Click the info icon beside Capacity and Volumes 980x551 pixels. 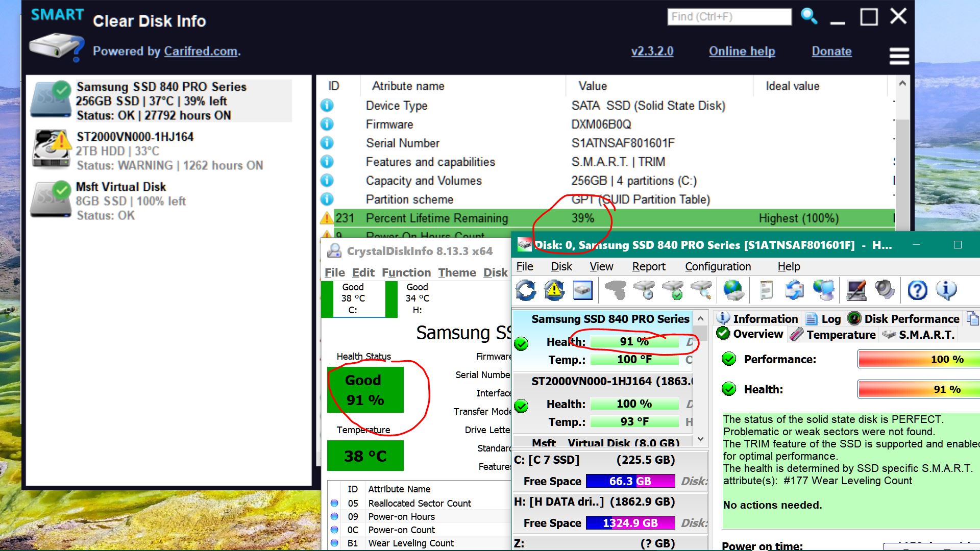[327, 181]
